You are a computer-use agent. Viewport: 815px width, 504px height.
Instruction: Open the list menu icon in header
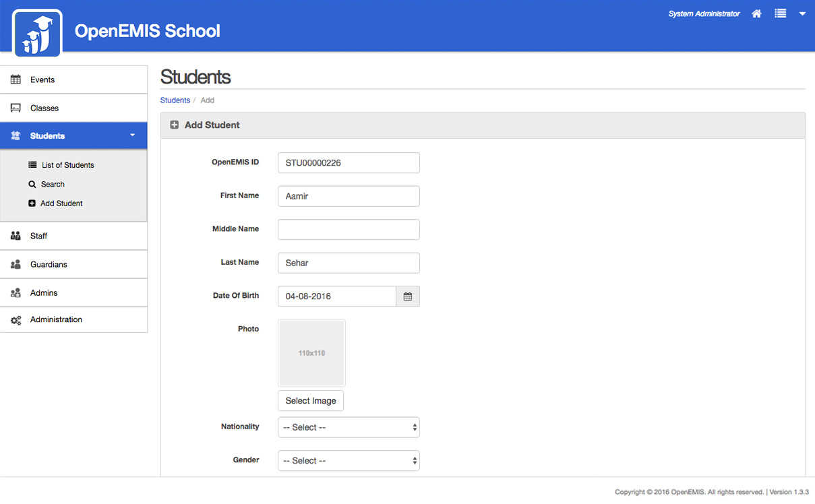point(780,13)
